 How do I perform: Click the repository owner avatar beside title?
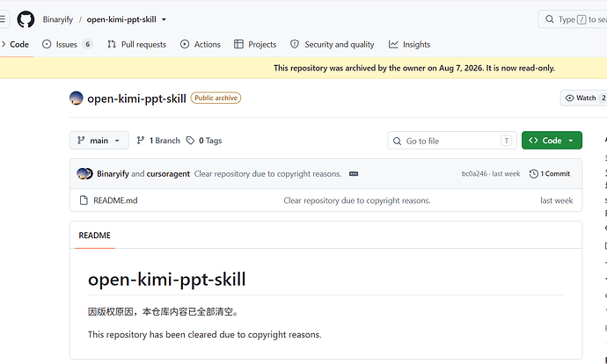(x=77, y=98)
